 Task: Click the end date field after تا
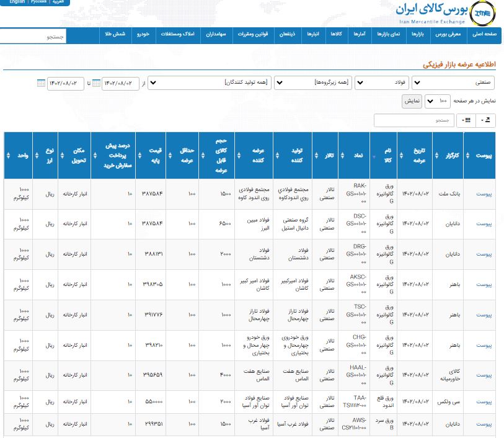[x=66, y=83]
